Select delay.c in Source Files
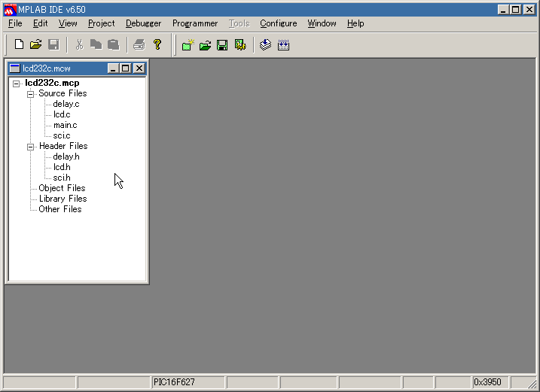 [x=66, y=104]
